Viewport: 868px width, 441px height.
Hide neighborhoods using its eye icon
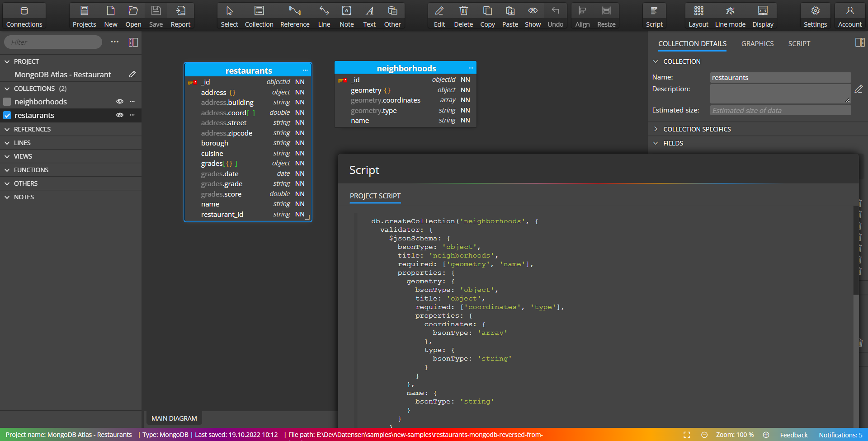[x=120, y=102]
